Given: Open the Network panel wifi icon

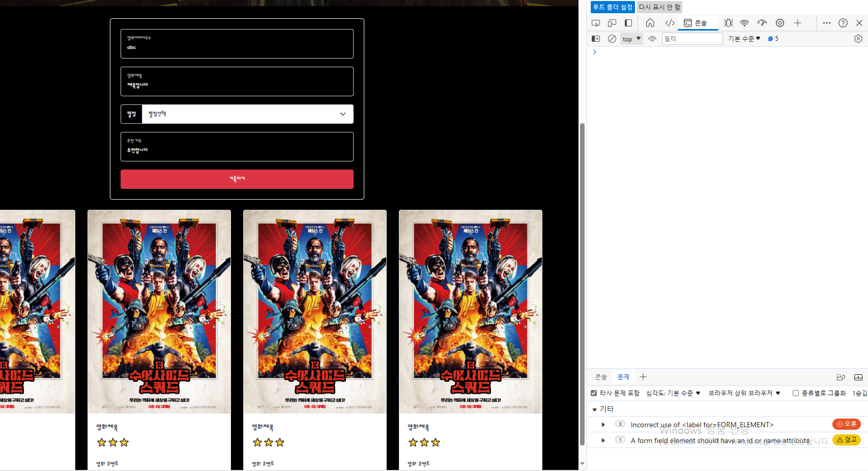Looking at the screenshot, I should [x=744, y=23].
